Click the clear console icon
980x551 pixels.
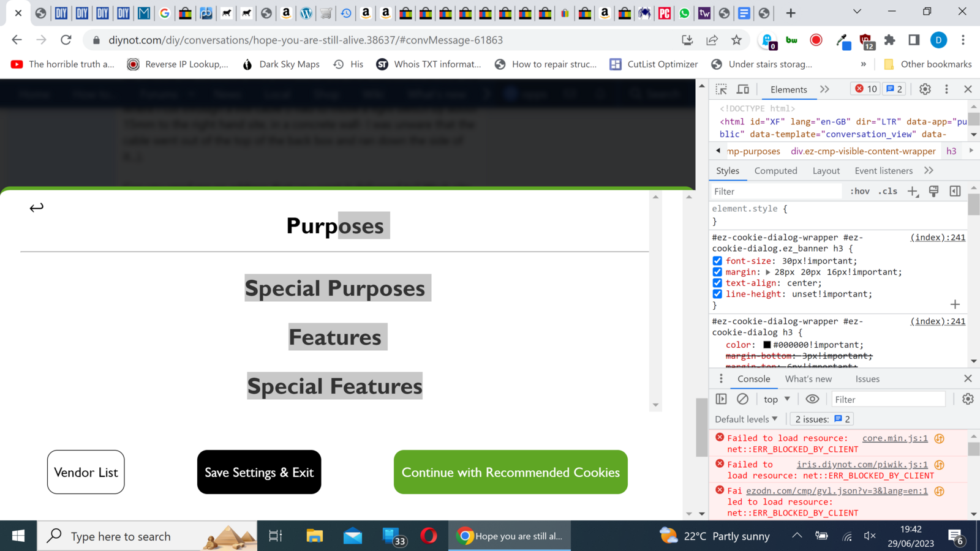point(742,399)
